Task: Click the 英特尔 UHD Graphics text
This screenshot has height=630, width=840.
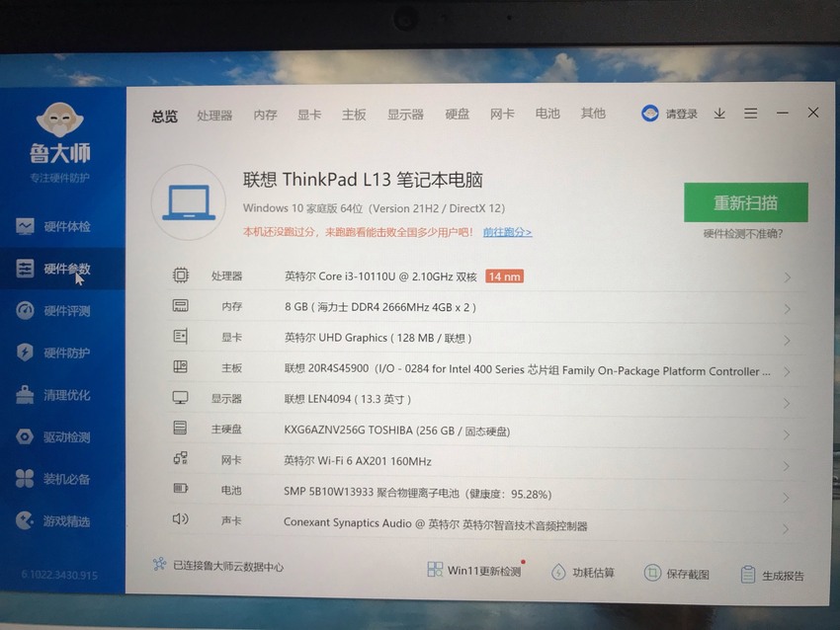Action: [378, 338]
